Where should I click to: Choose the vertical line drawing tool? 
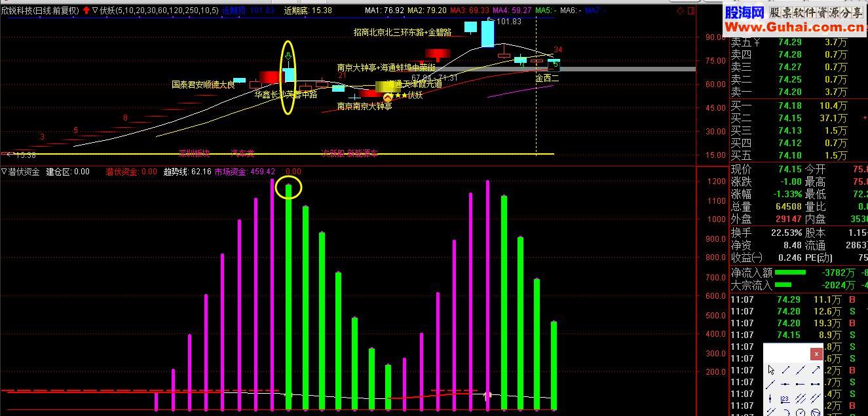[x=771, y=399]
